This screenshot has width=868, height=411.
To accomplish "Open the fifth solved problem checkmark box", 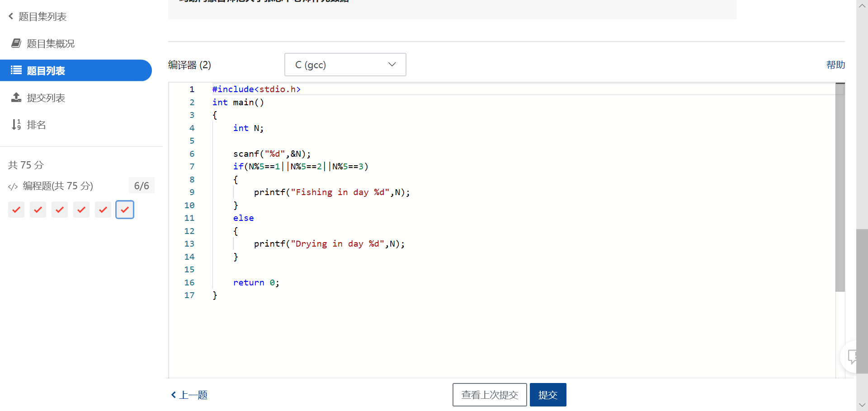I will click(103, 210).
